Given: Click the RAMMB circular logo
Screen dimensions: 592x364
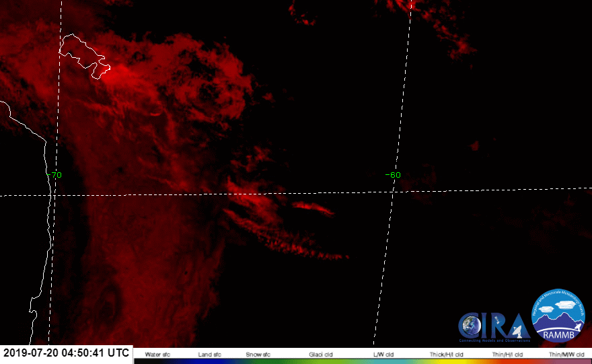Looking at the screenshot, I should 558,316.
